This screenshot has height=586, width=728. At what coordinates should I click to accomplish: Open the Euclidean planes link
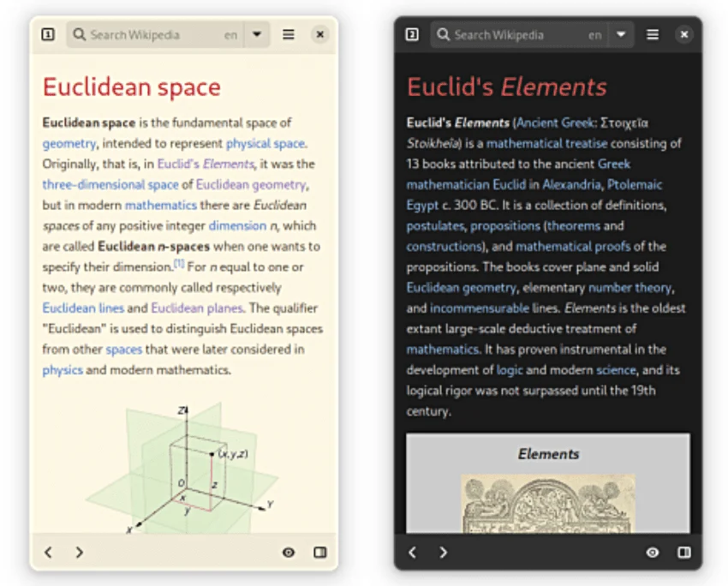[197, 308]
